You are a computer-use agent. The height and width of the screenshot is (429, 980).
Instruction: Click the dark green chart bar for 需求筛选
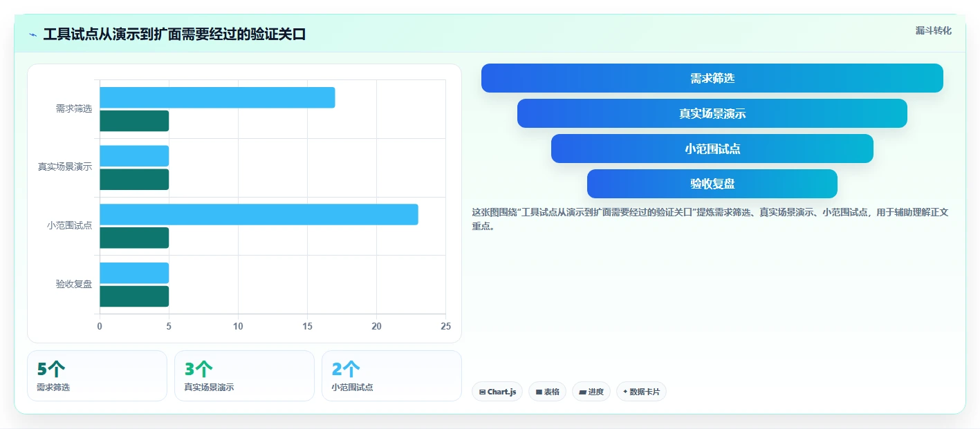[134, 121]
